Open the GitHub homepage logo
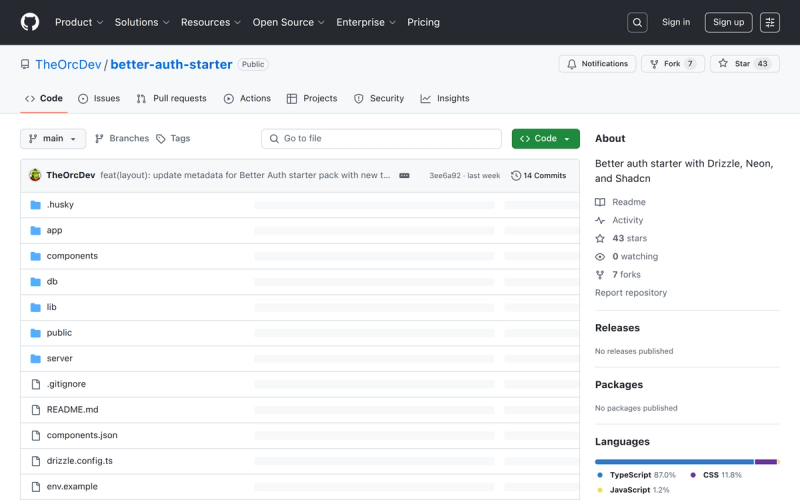The image size is (800, 500). (x=30, y=22)
